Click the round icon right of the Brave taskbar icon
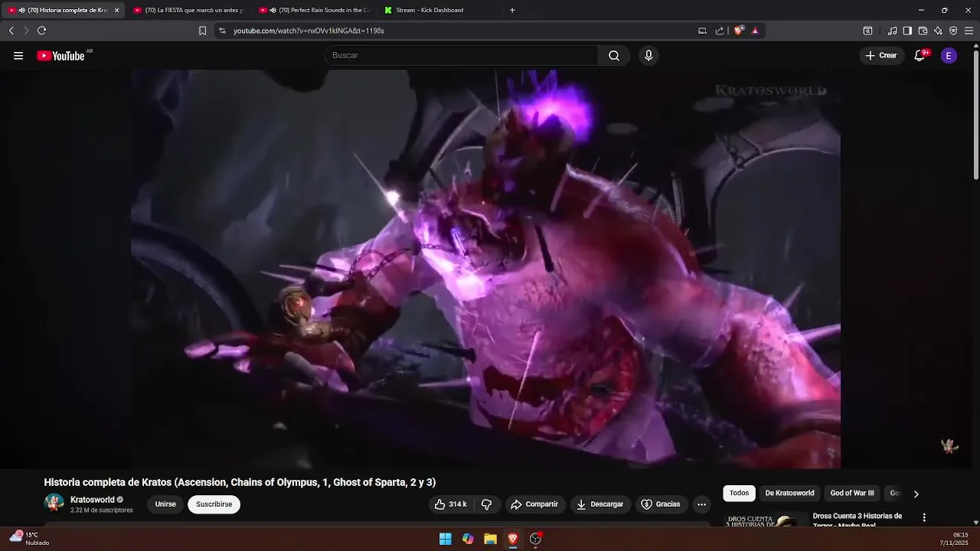Viewport: 980px width, 551px height. tap(536, 539)
